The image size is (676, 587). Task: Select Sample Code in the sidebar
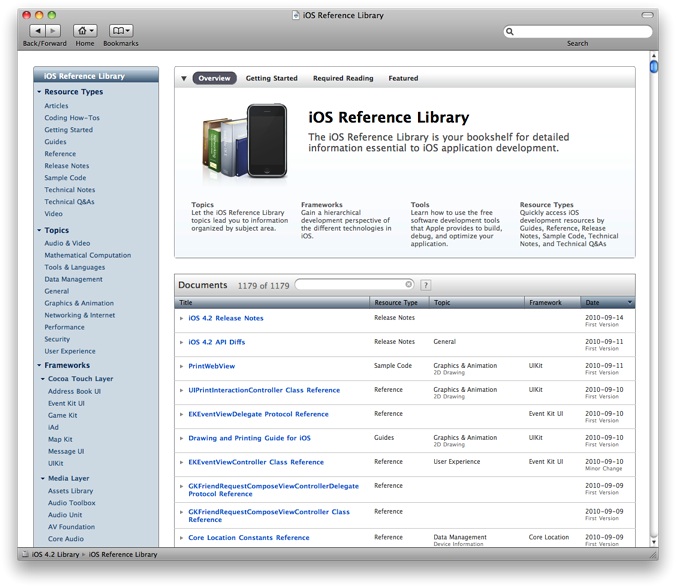coord(65,178)
